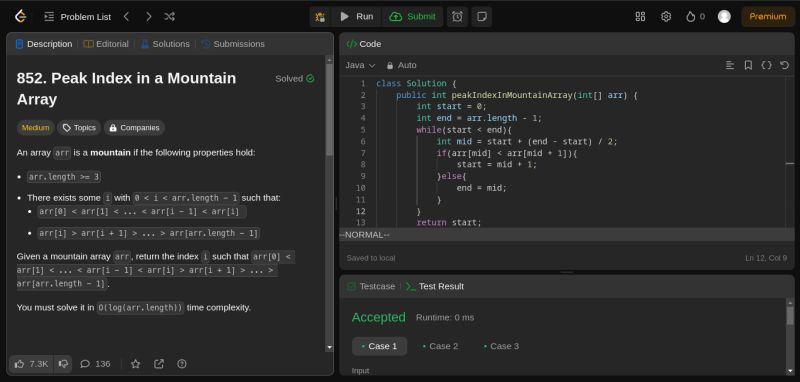Click the problem title '852. Peak Index'
This screenshot has height=382, width=800.
click(127, 89)
